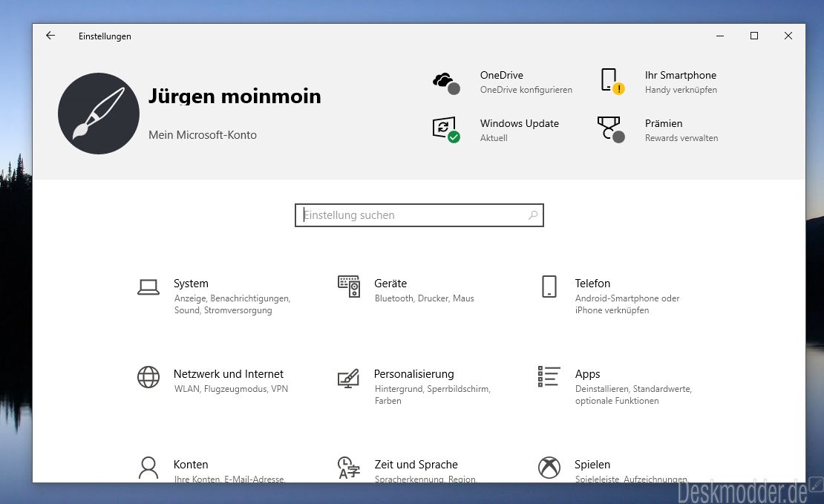Click the Geräte keyboard and speaker icon
The width and height of the screenshot is (824, 504).
point(349,287)
